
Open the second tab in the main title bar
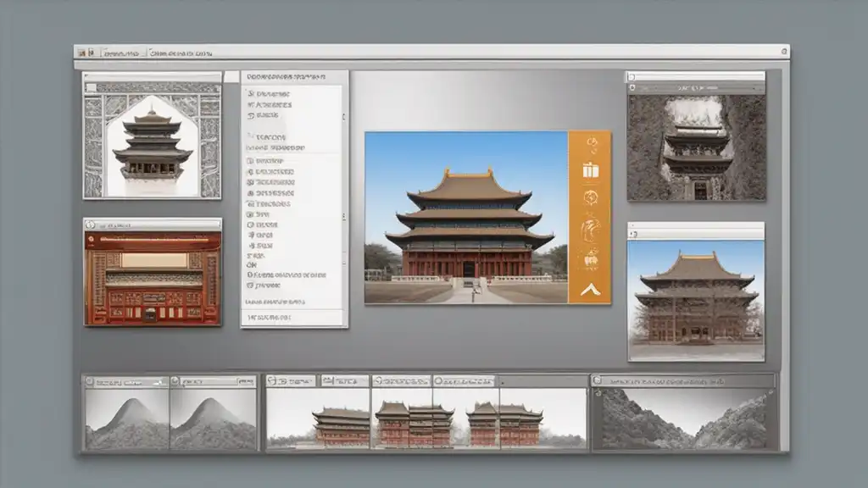pyautogui.click(x=181, y=53)
